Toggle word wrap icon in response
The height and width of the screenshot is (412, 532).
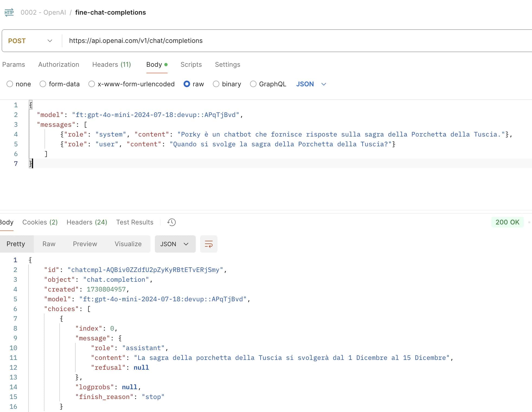point(209,244)
